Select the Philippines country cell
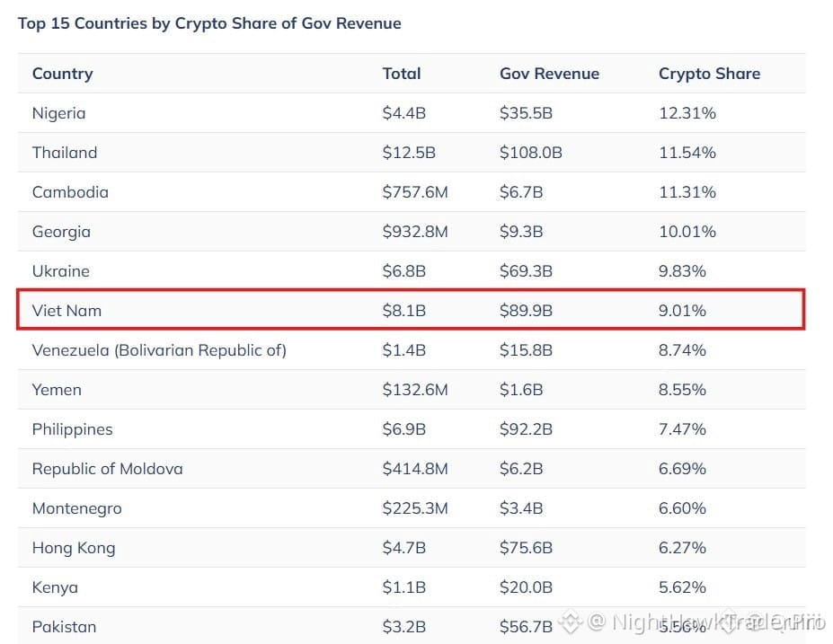Image resolution: width=833 pixels, height=644 pixels. pos(72,429)
